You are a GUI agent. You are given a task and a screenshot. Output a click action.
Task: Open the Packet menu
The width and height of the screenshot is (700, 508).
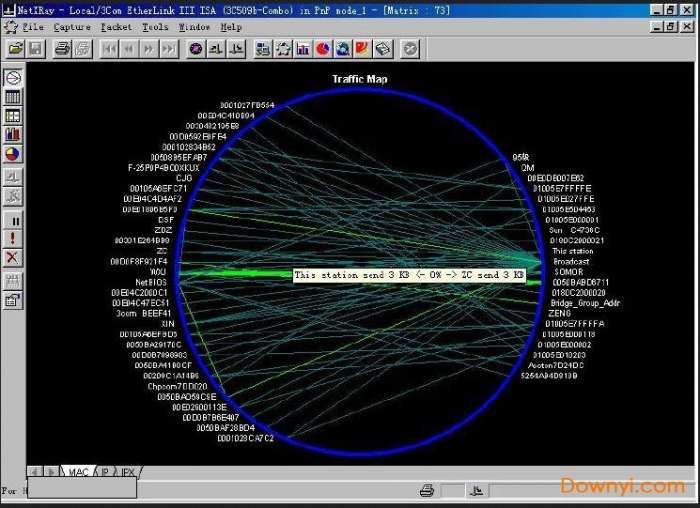tap(115, 27)
